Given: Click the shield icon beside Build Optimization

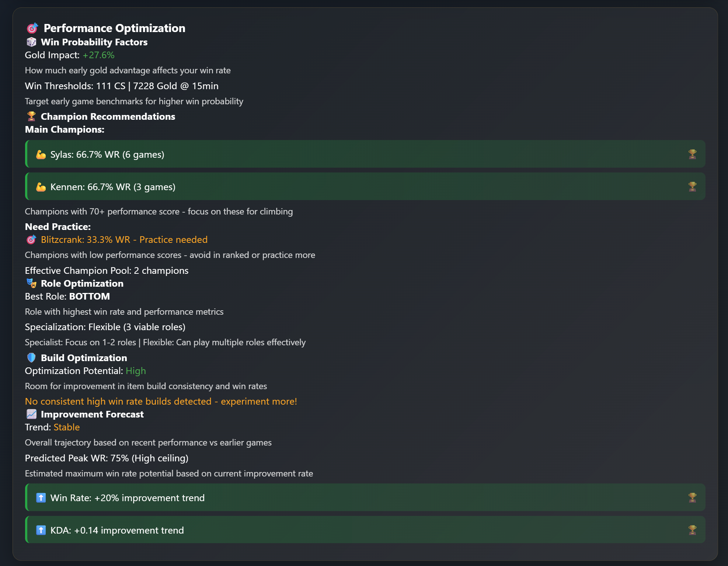Looking at the screenshot, I should pos(31,358).
